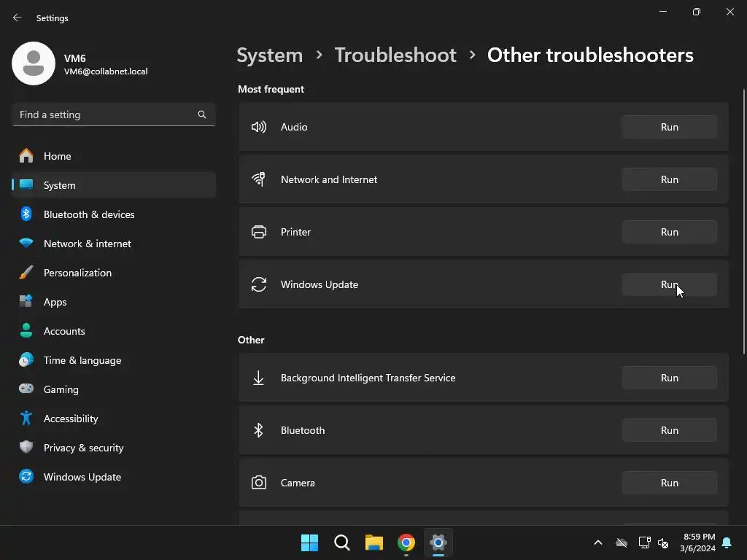This screenshot has width=747, height=560.
Task: Open Time & language settings
Action: (x=113, y=360)
